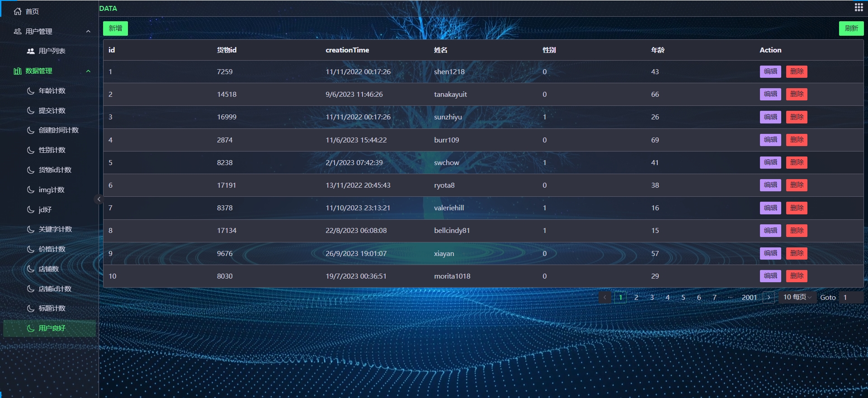Delete the morita1018 row with 删除
Viewport: 868px width, 398px height.
pyautogui.click(x=797, y=276)
